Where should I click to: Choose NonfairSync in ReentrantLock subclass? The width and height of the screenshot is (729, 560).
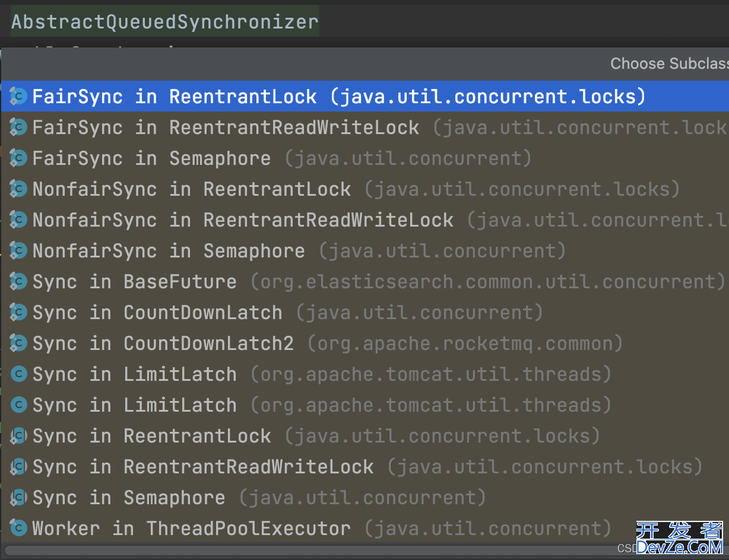click(191, 189)
